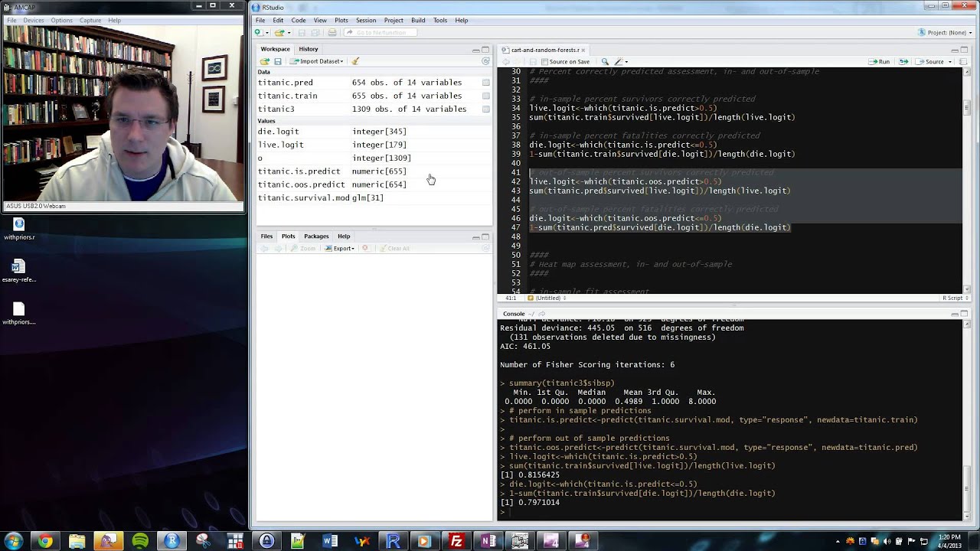This screenshot has width=980, height=551.
Task: Save workspace with the Workspace pane disk icon
Action: (x=277, y=61)
